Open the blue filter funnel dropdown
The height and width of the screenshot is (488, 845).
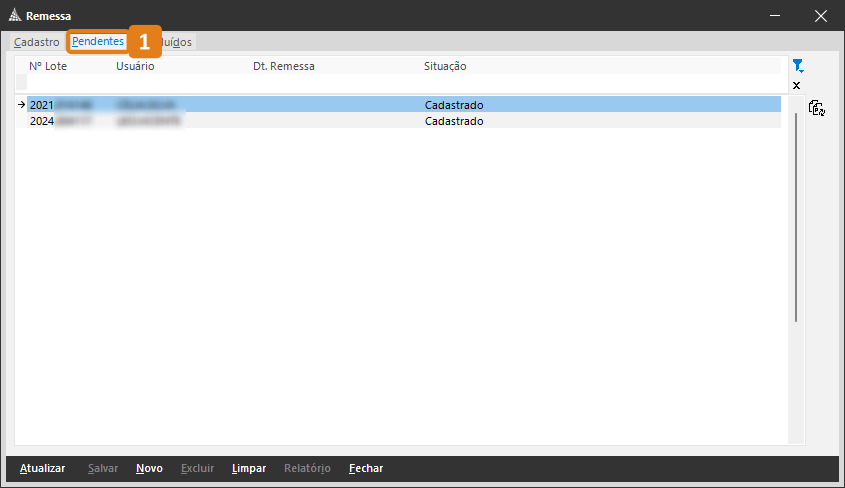(x=797, y=66)
